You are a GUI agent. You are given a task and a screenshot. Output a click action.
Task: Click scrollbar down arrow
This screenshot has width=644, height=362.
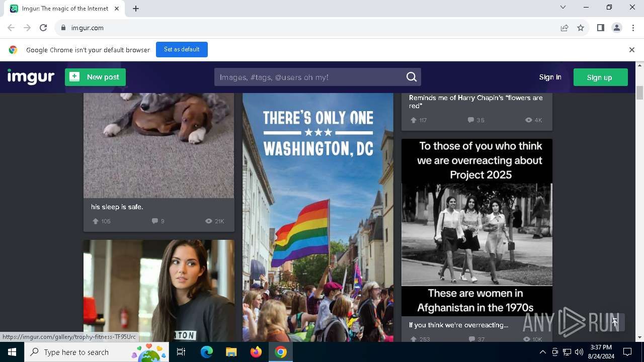pyautogui.click(x=640, y=337)
